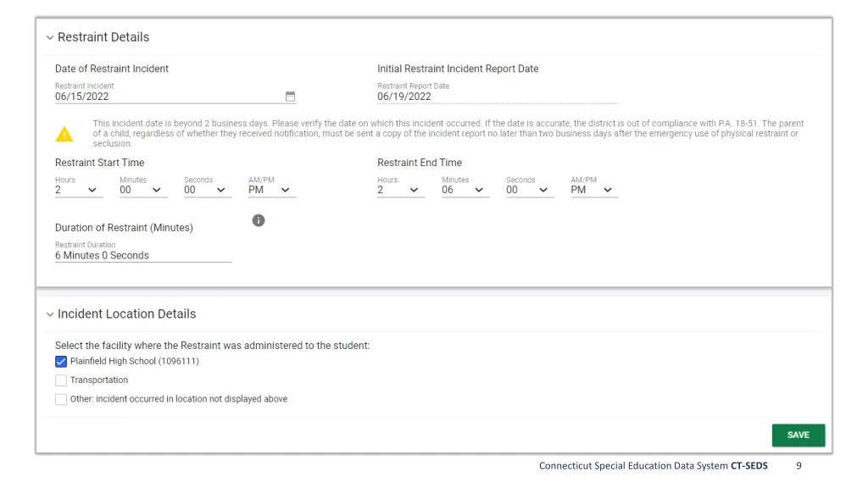Open the Restraint Start Time Hours dropdown
This screenshot has width=868, height=488.
click(79, 190)
